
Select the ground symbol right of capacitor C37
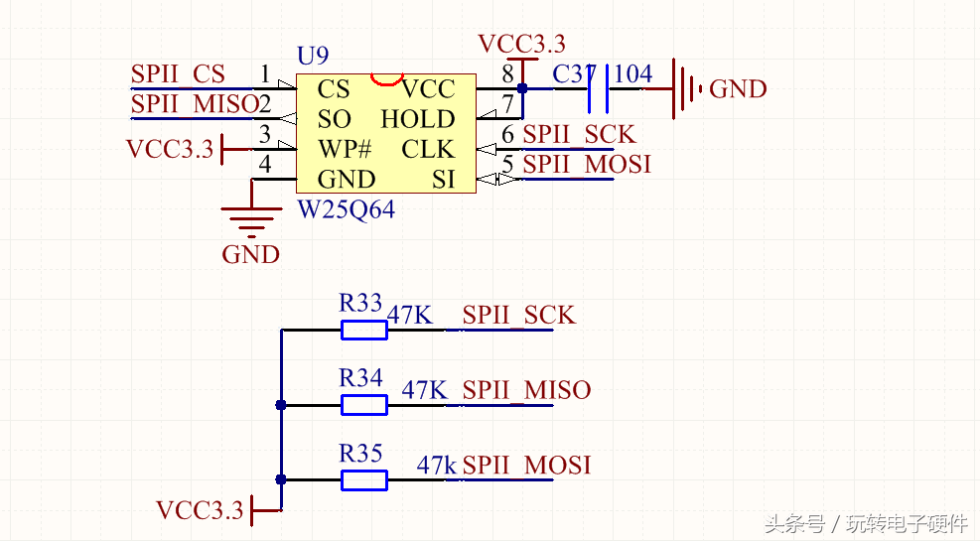point(687,88)
